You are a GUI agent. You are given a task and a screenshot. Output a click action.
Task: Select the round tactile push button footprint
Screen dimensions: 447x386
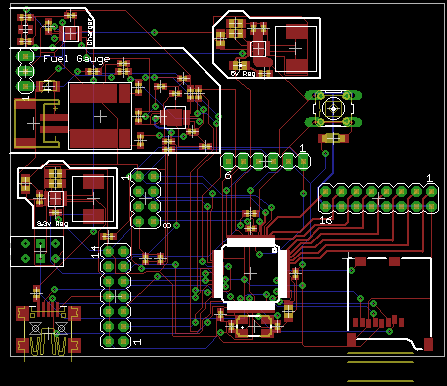coord(333,109)
